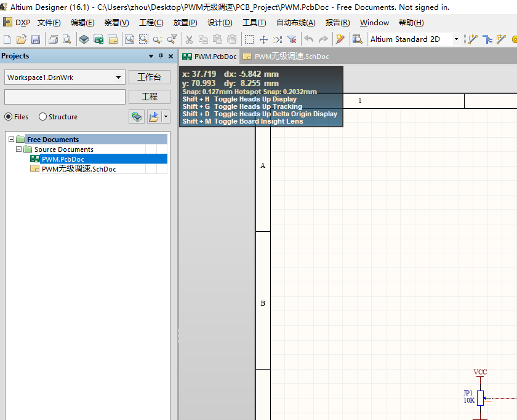Click the workspace panels window icon

[113, 39]
